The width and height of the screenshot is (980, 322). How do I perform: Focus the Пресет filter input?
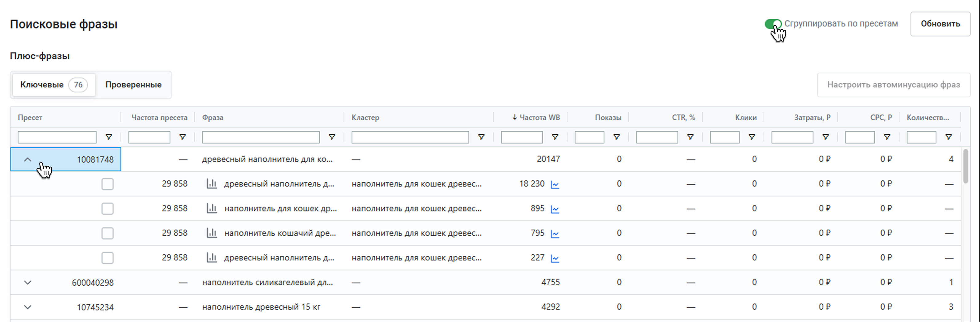pos(57,137)
